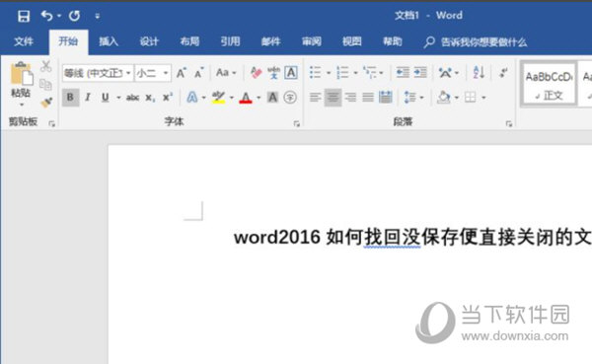Image resolution: width=592 pixels, height=364 pixels.
Task: Open the 引用 ribbon tab
Action: coord(230,41)
